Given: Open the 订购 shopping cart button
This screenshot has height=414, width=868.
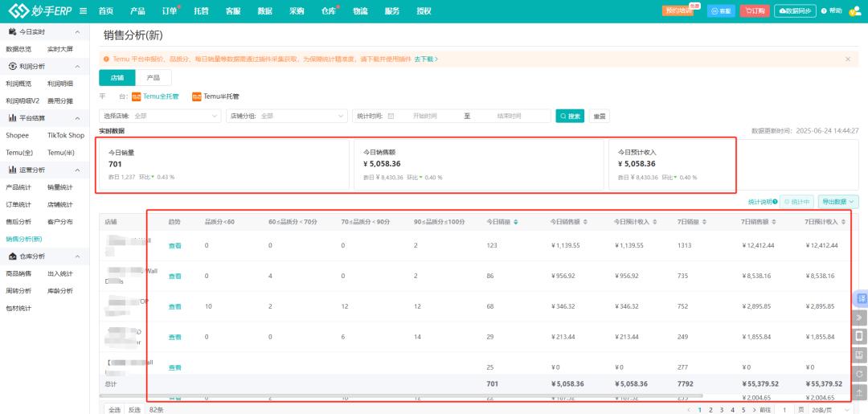Looking at the screenshot, I should click(x=754, y=10).
